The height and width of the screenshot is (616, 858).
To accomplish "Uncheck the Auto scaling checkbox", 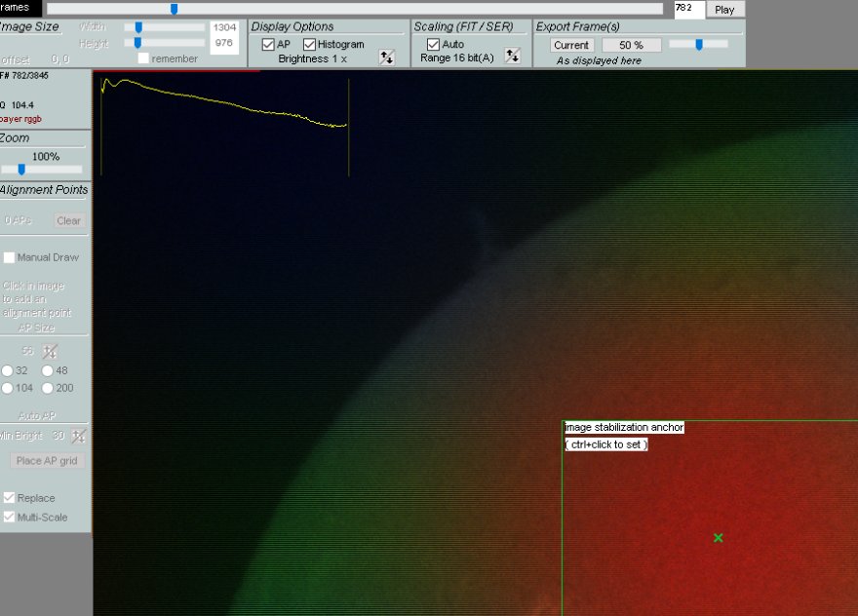I will (x=434, y=45).
